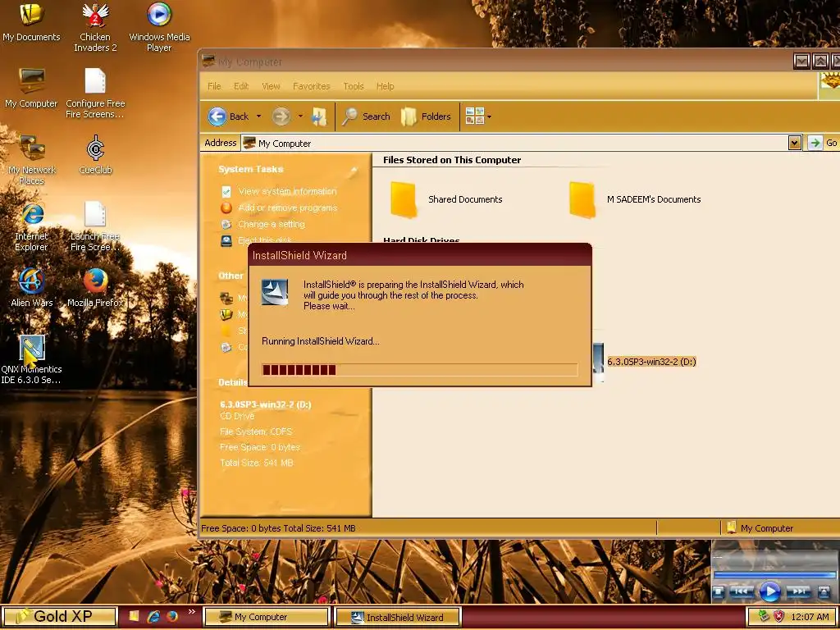
Task: Go up one folder level in My Computer
Action: click(x=320, y=116)
